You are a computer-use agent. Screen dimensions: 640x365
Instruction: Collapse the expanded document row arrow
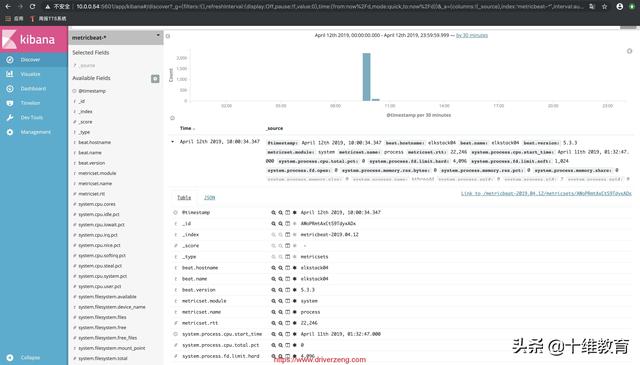[x=173, y=142]
